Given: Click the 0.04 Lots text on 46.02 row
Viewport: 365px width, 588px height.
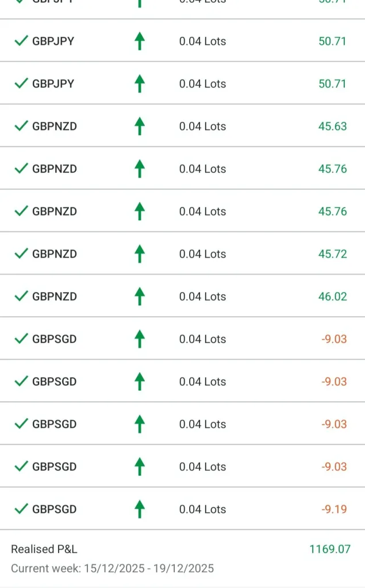Looking at the screenshot, I should (x=202, y=297).
